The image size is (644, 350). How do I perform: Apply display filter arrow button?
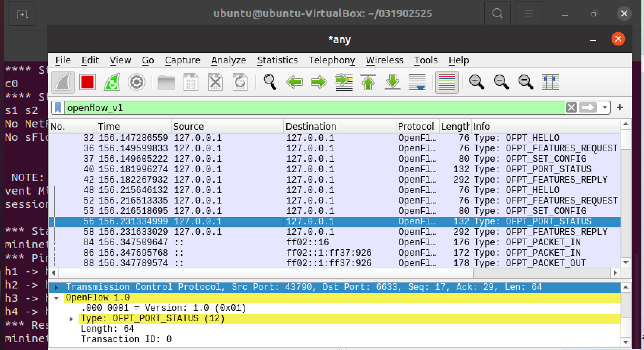pyautogui.click(x=588, y=108)
